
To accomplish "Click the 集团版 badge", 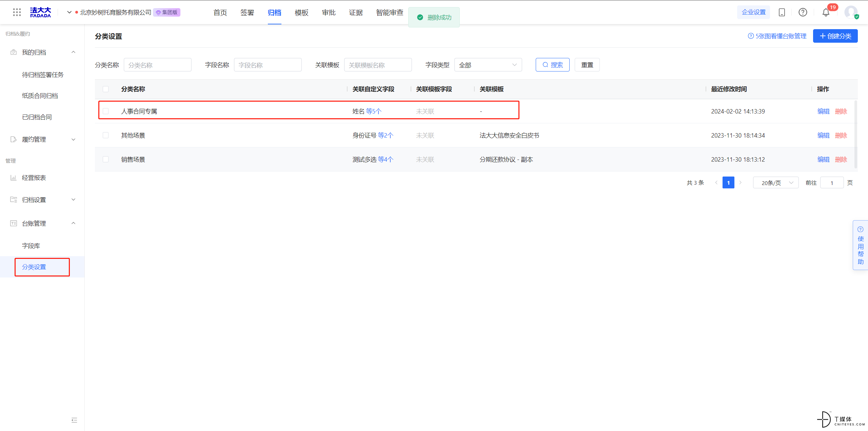I will (x=167, y=13).
